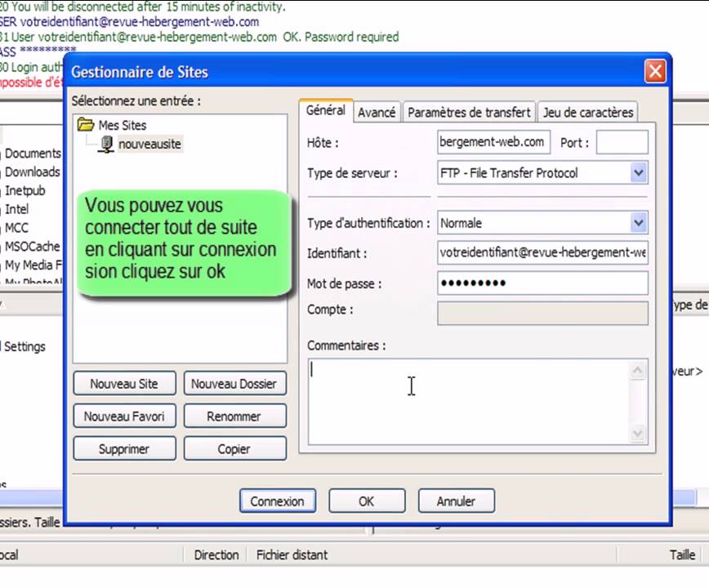Screen dimensions: 709x588
Task: Click the Commentaires scrollbar down arrow
Action: [x=638, y=433]
